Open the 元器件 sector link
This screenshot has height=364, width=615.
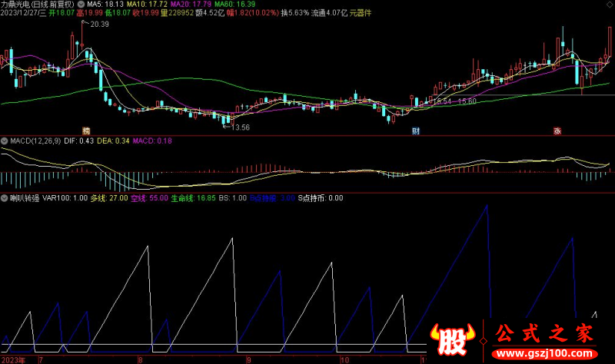(x=361, y=13)
